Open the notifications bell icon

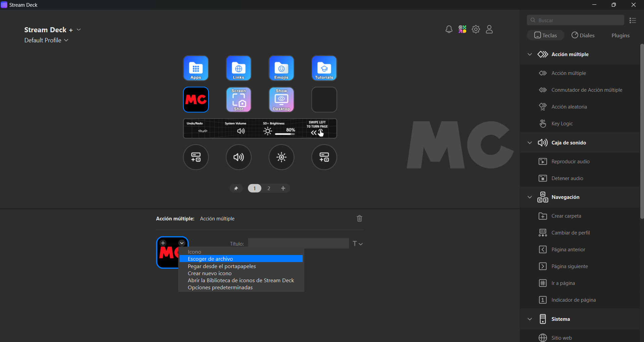click(449, 30)
